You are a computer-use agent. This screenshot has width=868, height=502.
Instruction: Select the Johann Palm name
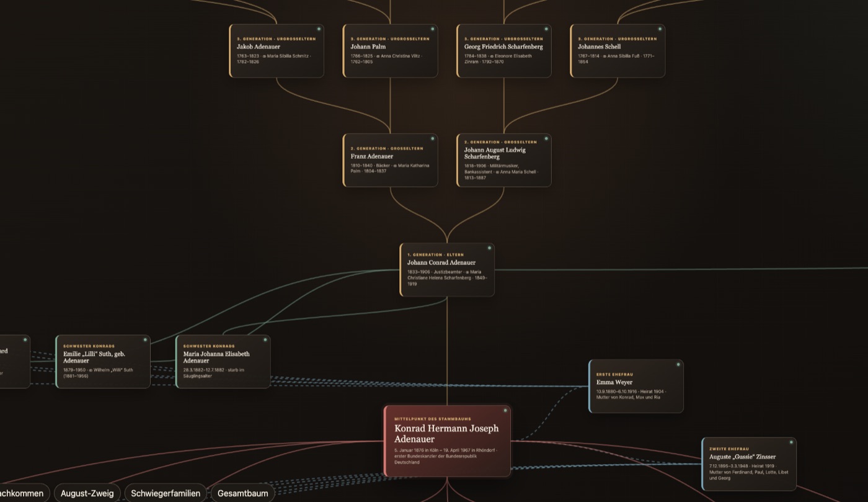(368, 47)
